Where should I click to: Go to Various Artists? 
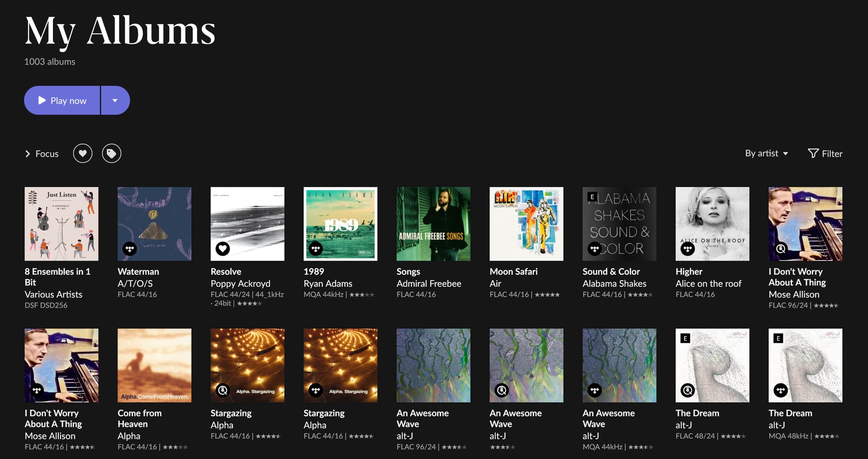[x=53, y=294]
